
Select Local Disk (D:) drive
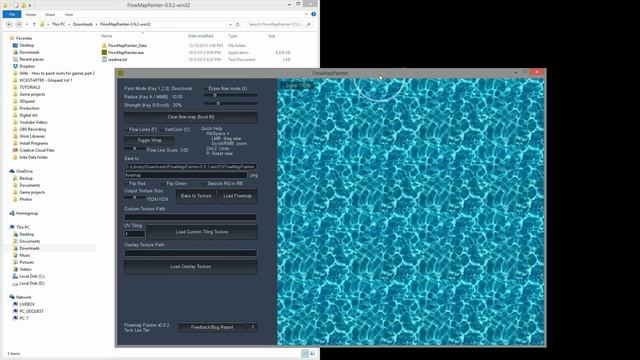coord(32,283)
